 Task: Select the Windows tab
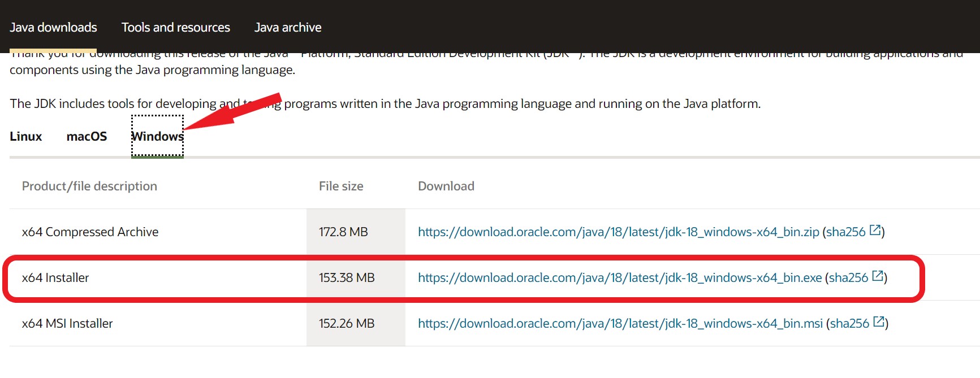[157, 136]
